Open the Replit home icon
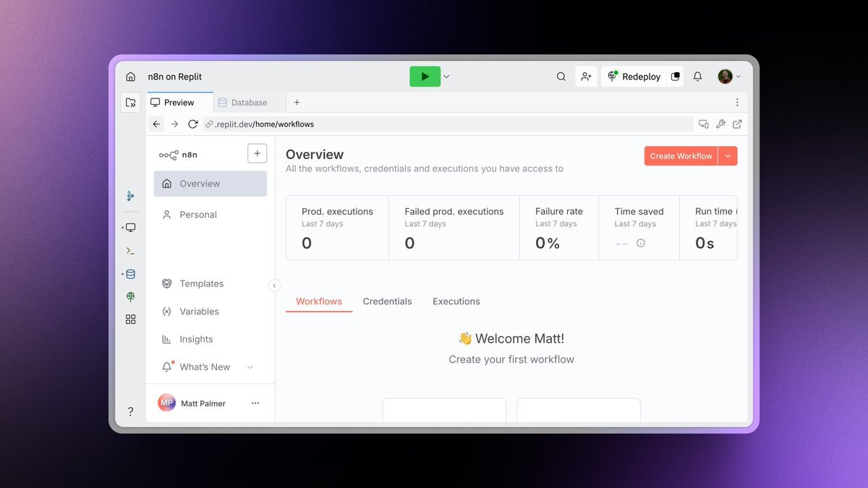Screen dimensions: 868x488 click(x=130, y=77)
